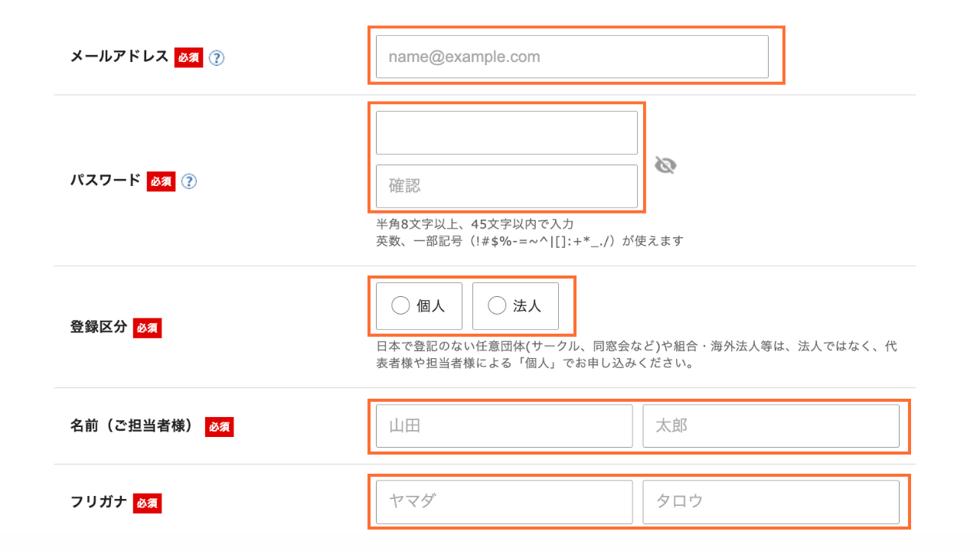
Task: Focus the email field name@example.com
Action: click(572, 57)
